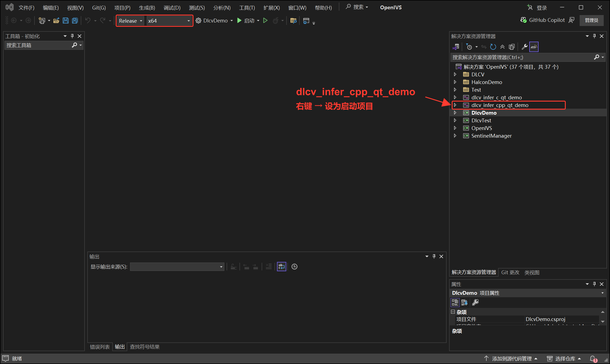This screenshot has width=610, height=364.
Task: Toggle word wrap in Output panel
Action: tap(282, 267)
